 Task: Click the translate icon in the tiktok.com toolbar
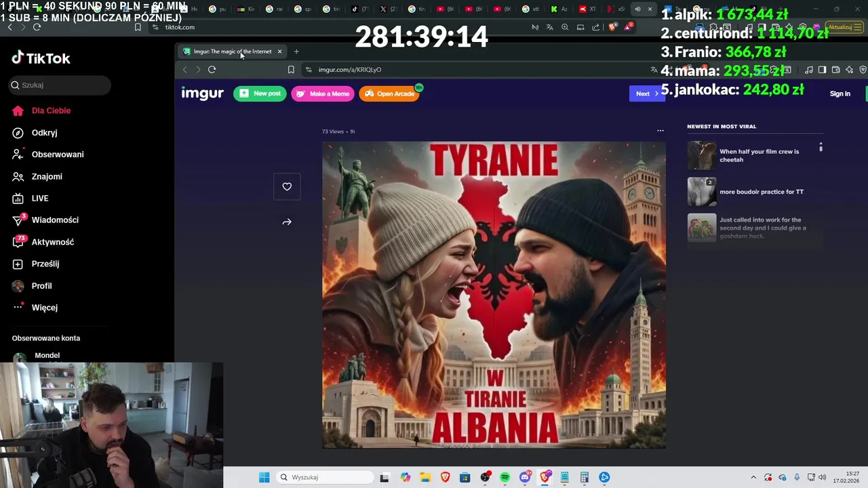pyautogui.click(x=549, y=27)
